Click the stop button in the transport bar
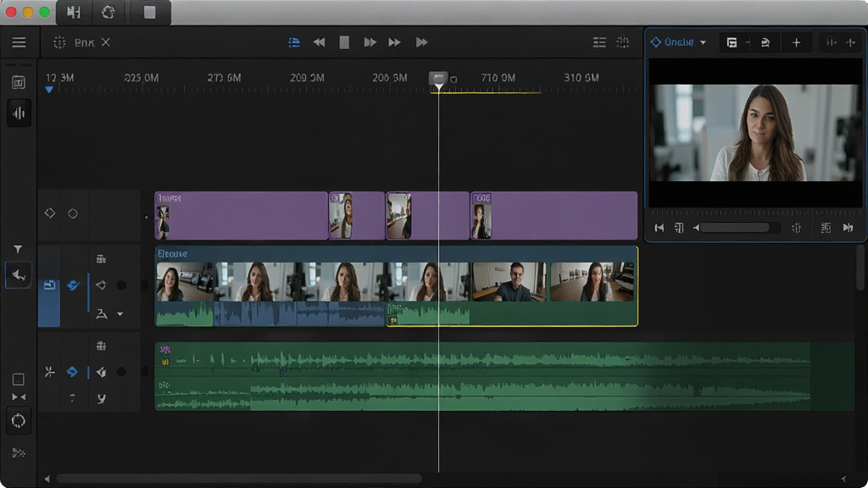 click(x=344, y=42)
